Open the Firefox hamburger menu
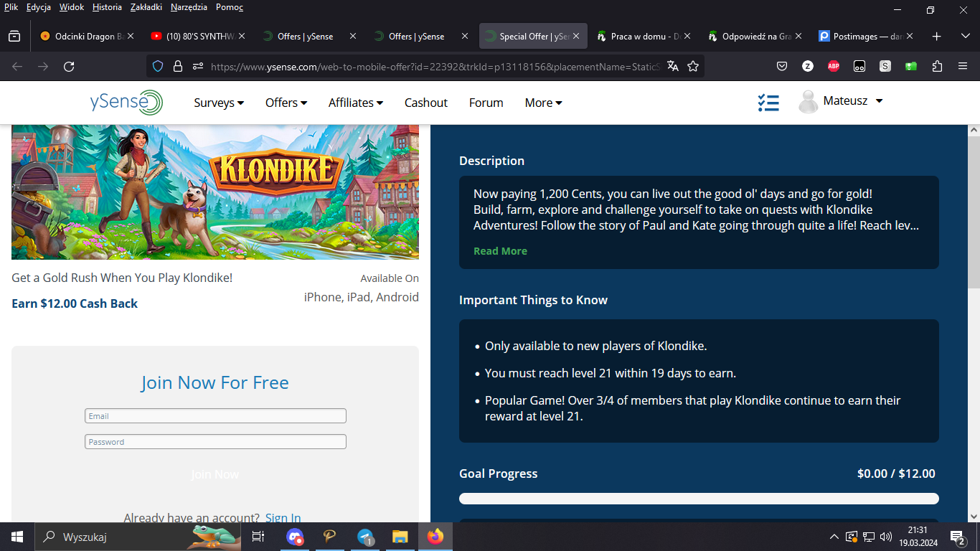 (963, 67)
